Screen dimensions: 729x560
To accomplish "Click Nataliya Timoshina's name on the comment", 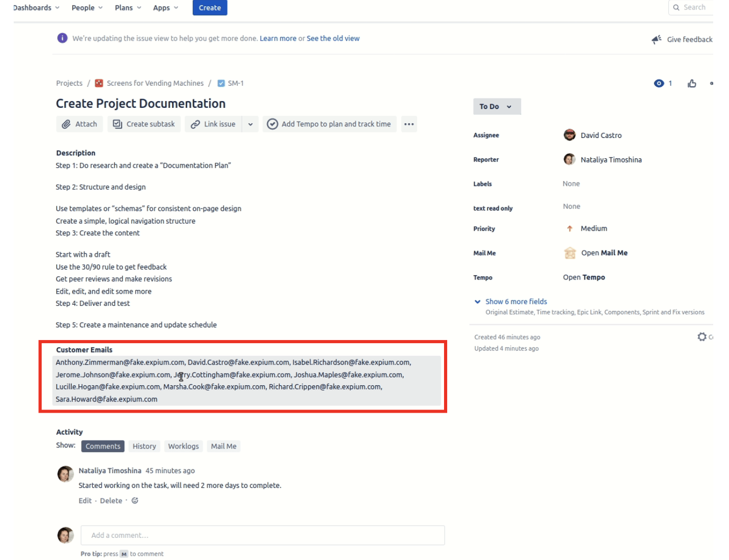I will coord(110,471).
